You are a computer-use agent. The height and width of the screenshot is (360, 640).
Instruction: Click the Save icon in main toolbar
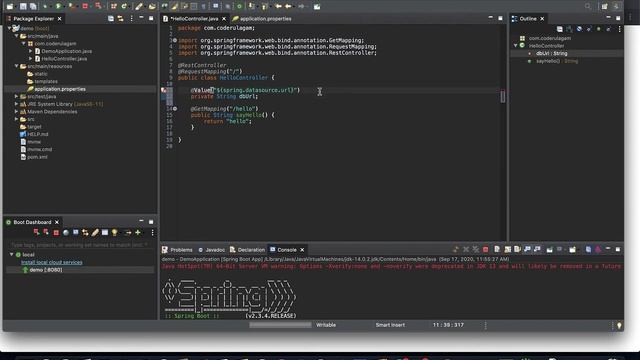point(23,6)
